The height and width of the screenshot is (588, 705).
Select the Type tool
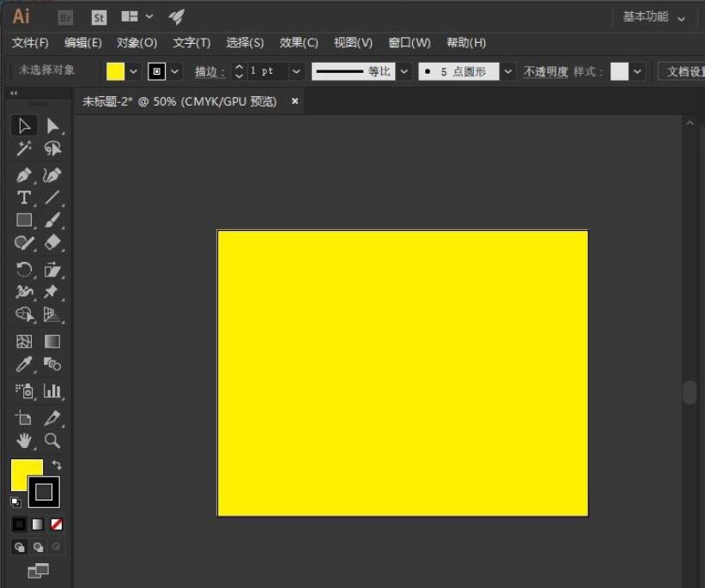pos(24,197)
